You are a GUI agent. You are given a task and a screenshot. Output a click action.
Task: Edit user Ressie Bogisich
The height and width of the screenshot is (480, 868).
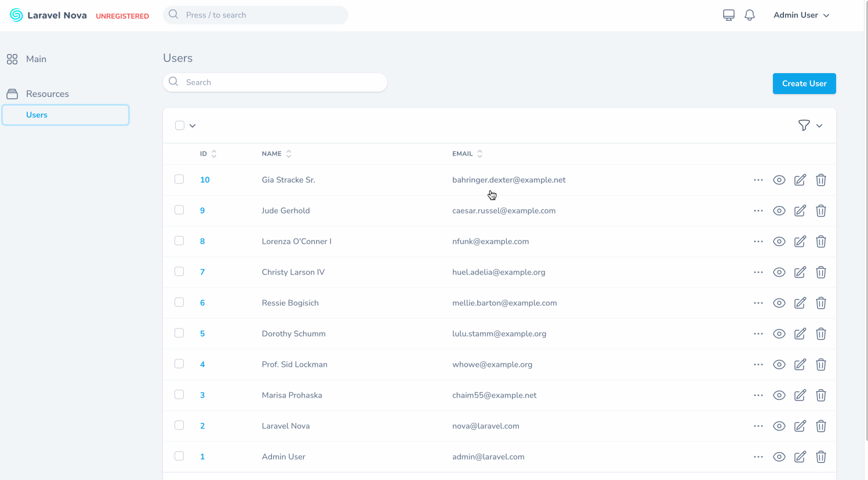[x=800, y=303]
